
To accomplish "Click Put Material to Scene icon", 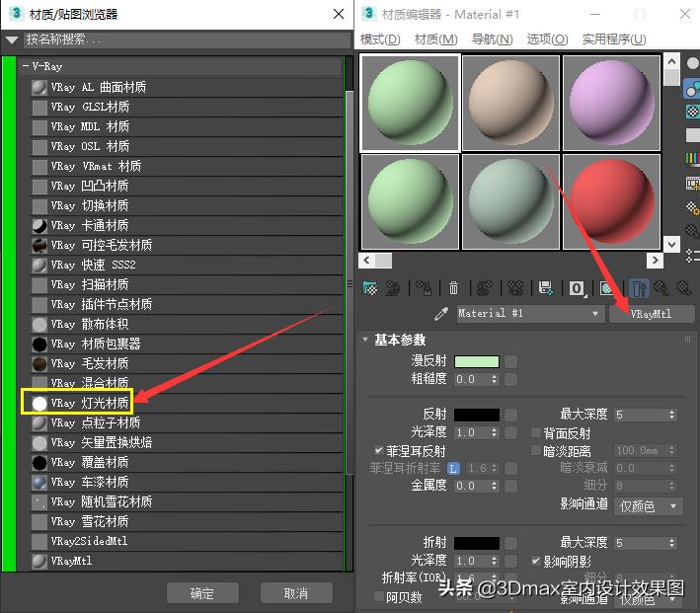I will 393,288.
